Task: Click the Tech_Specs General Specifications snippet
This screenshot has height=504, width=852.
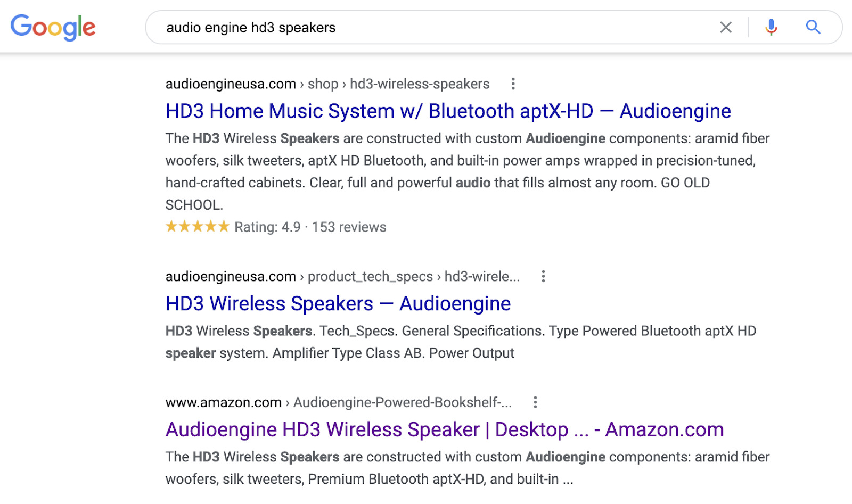Action: 461,342
